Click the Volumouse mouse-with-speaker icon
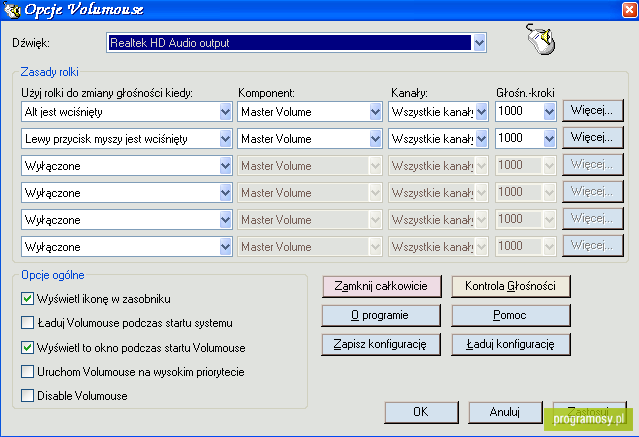This screenshot has width=639, height=437. 541,39
